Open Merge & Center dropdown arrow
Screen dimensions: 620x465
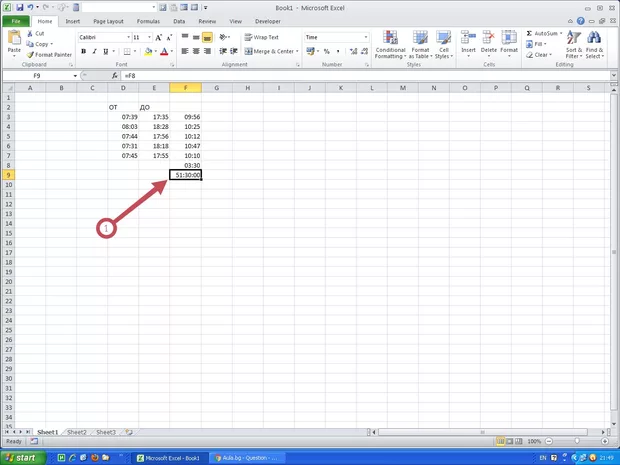coord(297,51)
